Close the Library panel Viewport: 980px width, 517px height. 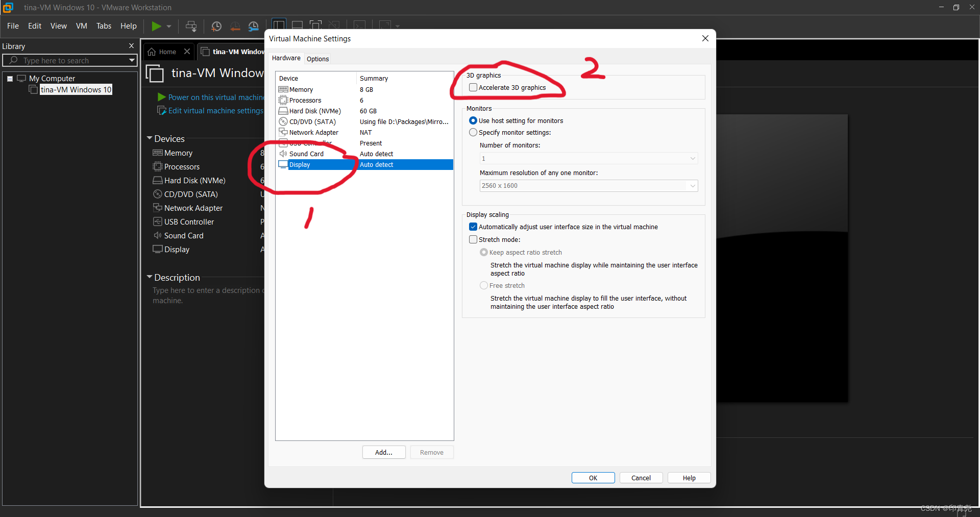[131, 46]
